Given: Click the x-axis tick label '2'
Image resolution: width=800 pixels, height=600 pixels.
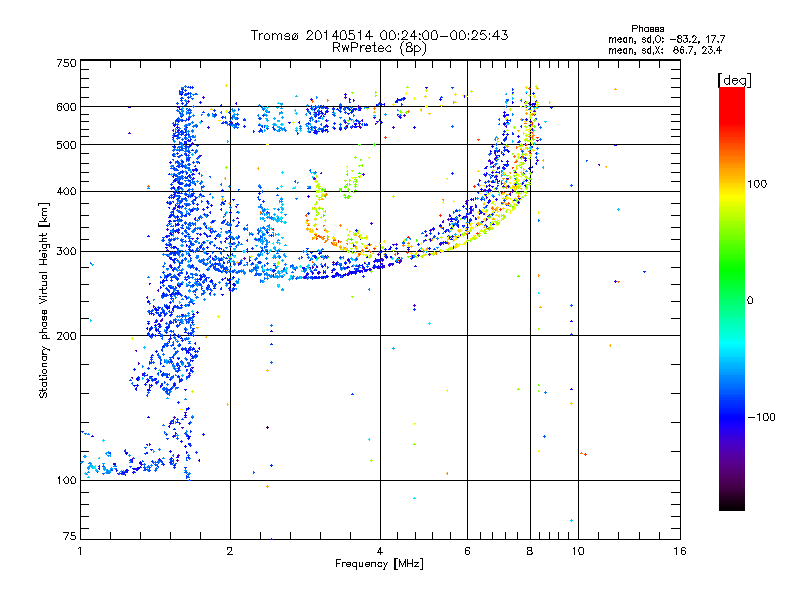Looking at the screenshot, I should [x=230, y=551].
